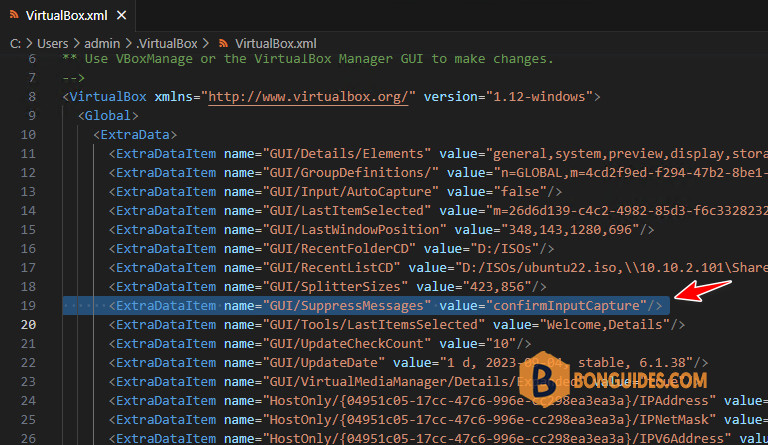Screen dimensions: 768x445
Task: Click the '-->' comment end on line 7
Action: pyautogui.click(x=73, y=78)
